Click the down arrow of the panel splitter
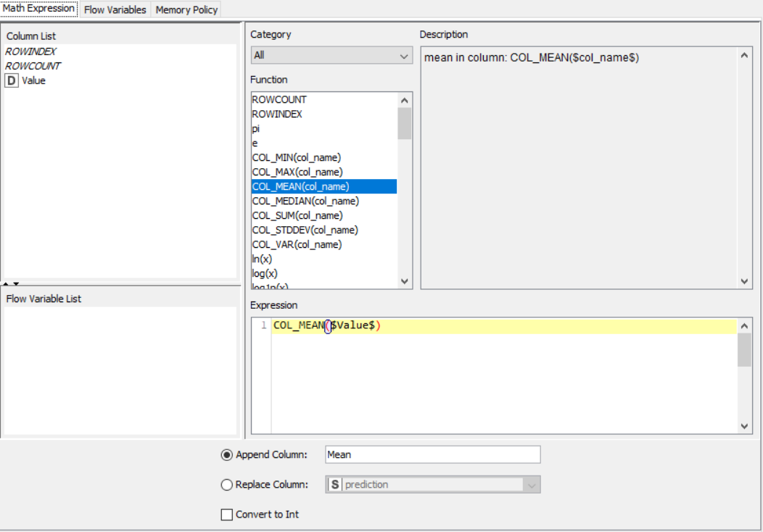Screen dimensions: 763x532 (16, 283)
